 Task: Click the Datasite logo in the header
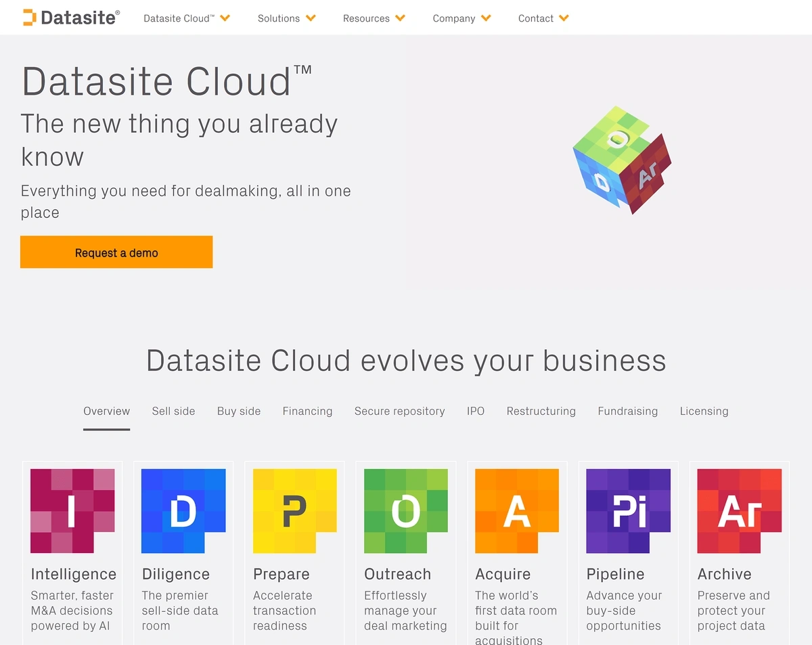(71, 18)
